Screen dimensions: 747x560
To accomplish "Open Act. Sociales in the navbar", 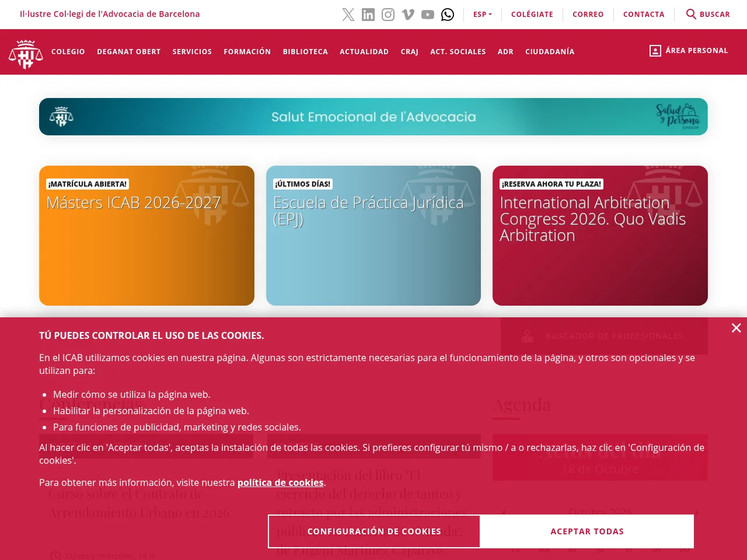I will (x=458, y=52).
